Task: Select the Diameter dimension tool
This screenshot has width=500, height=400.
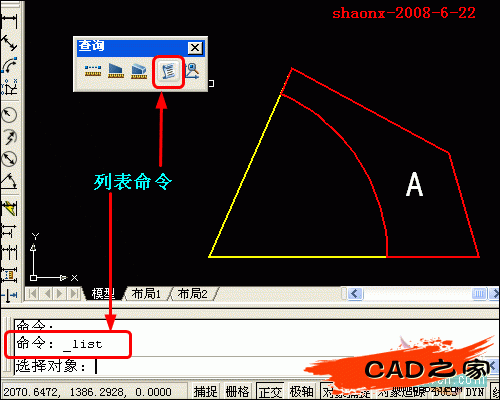Action: pos(9,159)
